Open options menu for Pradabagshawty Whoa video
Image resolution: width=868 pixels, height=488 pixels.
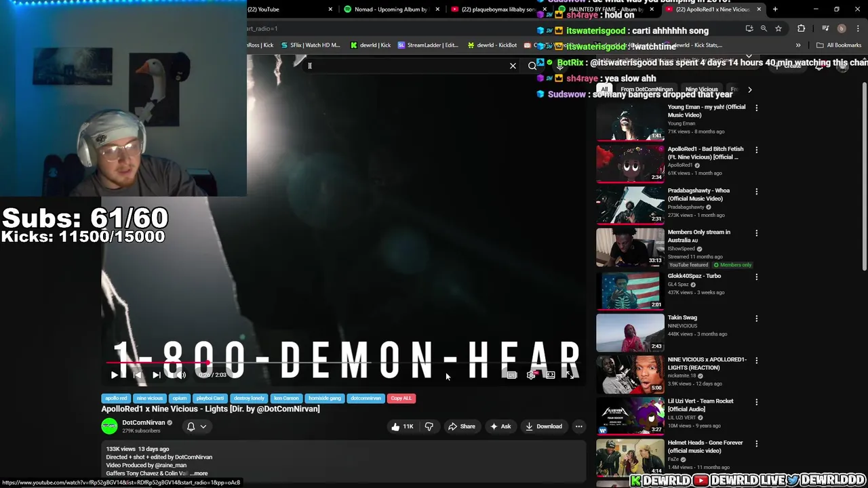[x=757, y=192]
